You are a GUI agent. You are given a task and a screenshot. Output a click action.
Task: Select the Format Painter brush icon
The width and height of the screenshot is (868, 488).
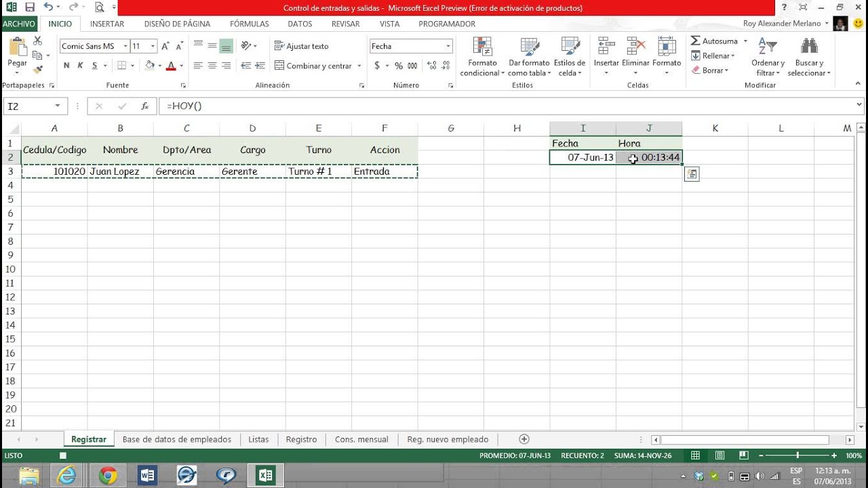click(x=37, y=68)
